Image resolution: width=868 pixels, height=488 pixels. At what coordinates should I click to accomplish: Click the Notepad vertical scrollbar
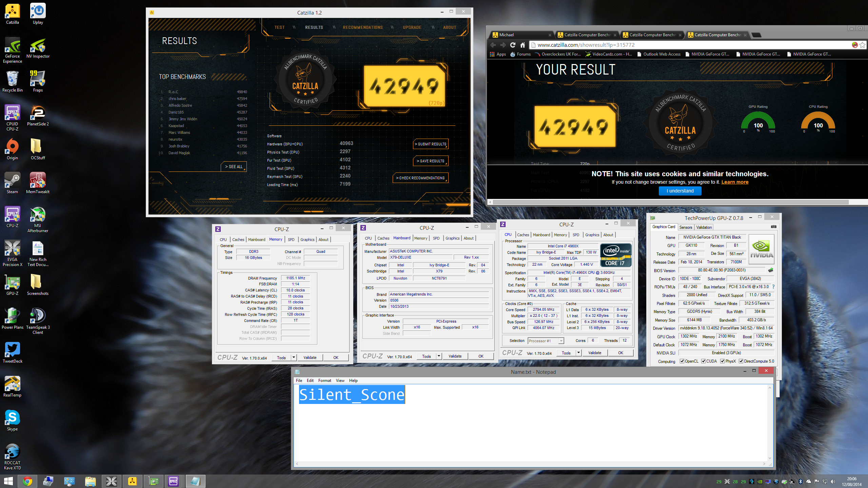[x=770, y=423]
